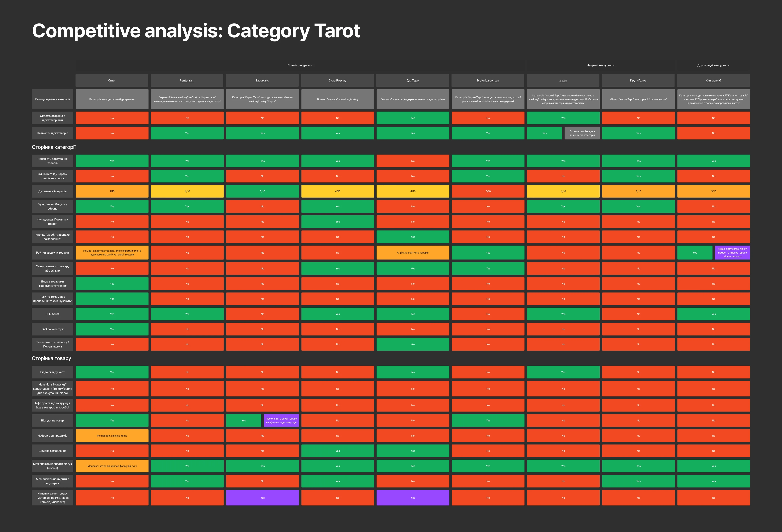Click the 'Можливість поширити в соц.мережі' row label
The image size is (782, 532).
click(53, 481)
